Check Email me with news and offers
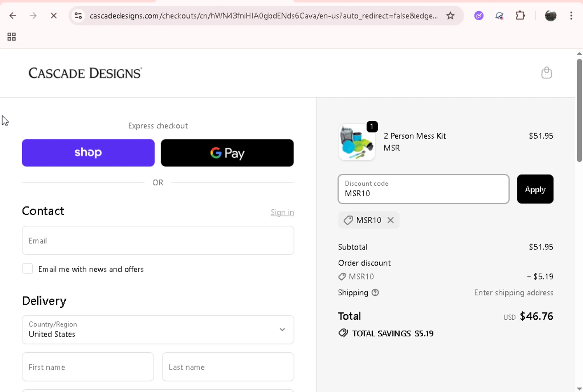The image size is (583, 392). pos(28,269)
